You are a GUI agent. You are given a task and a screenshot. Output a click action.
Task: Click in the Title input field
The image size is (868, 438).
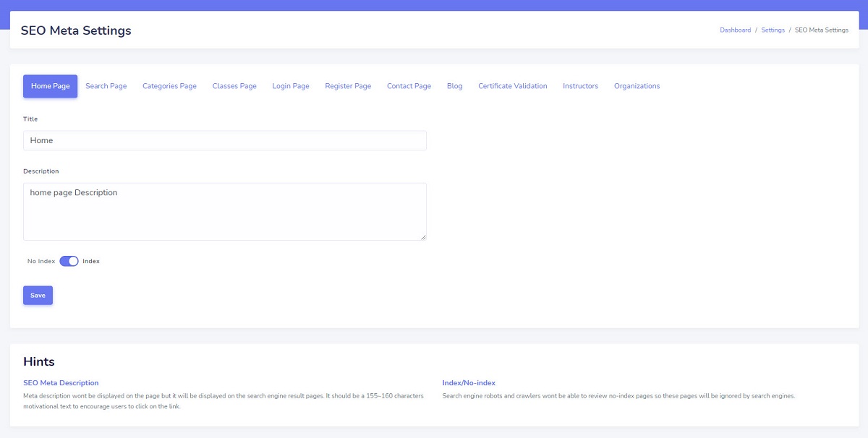[x=224, y=140]
